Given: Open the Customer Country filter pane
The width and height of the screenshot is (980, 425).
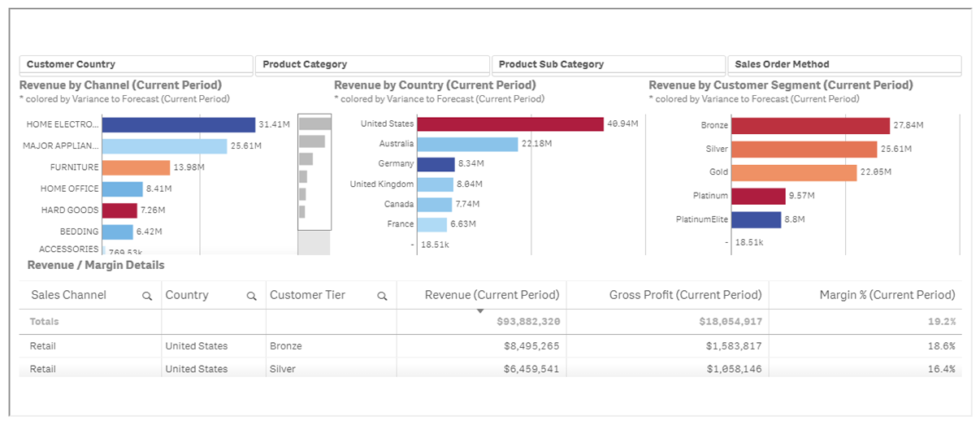Looking at the screenshot, I should click(x=136, y=64).
